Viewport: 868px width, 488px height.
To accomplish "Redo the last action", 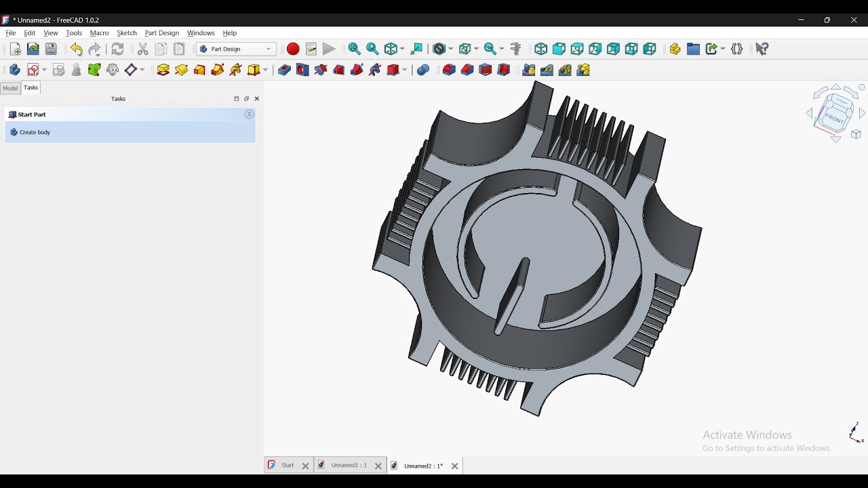I will coord(95,49).
